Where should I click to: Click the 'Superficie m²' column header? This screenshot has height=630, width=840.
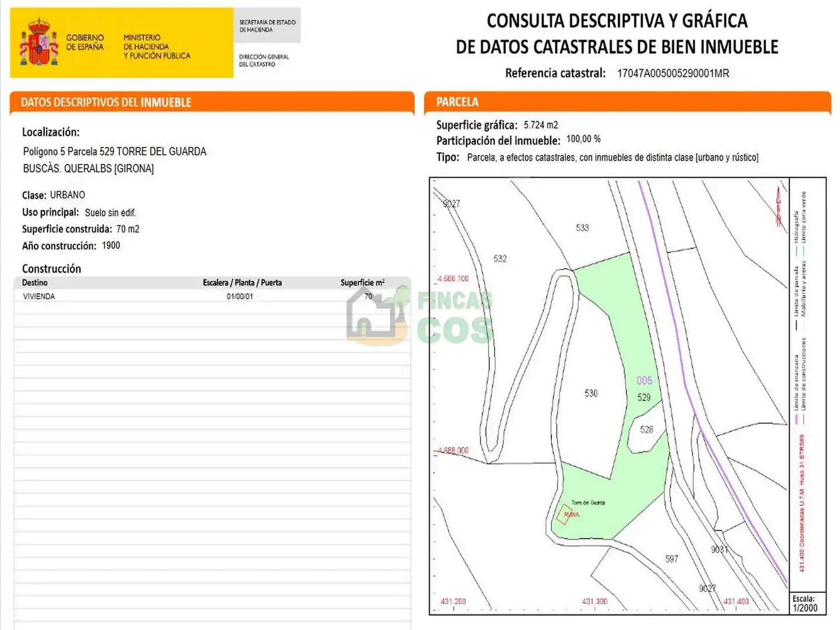(363, 283)
